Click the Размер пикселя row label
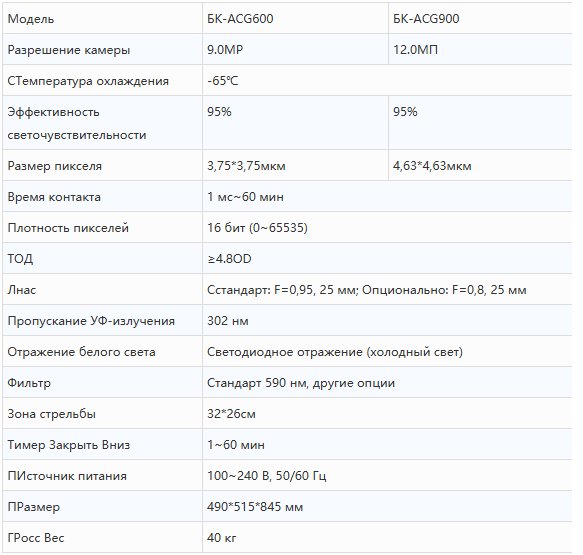The image size is (583, 555). 55,166
